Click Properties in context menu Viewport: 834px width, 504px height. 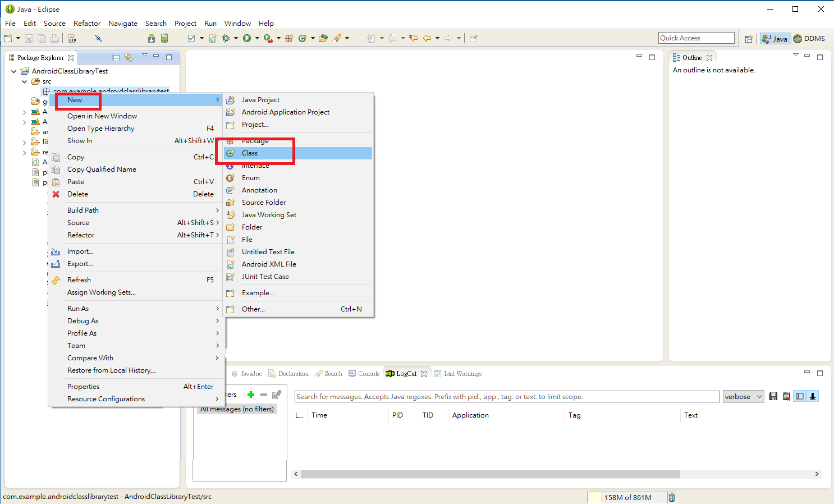tap(136, 387)
